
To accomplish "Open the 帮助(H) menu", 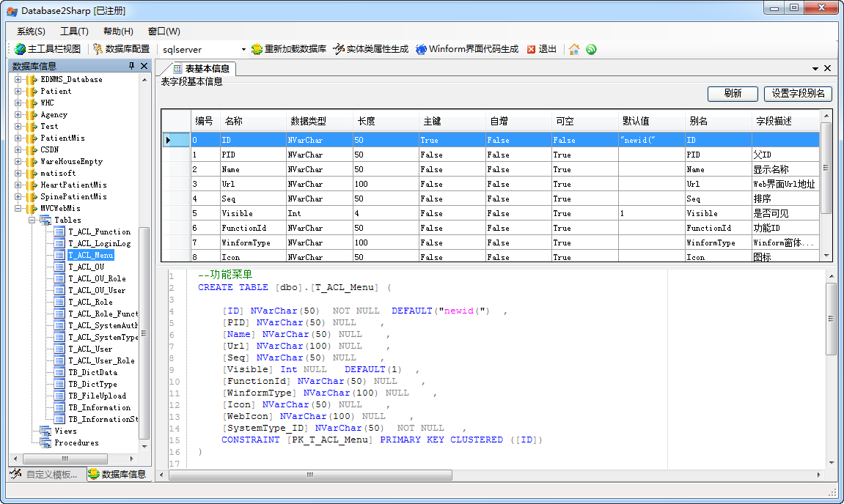I will (x=118, y=31).
